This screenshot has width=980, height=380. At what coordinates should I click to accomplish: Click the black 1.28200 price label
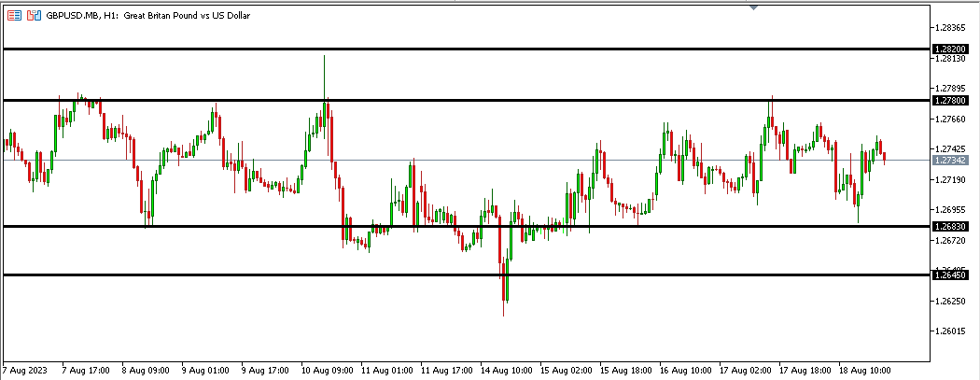point(950,49)
